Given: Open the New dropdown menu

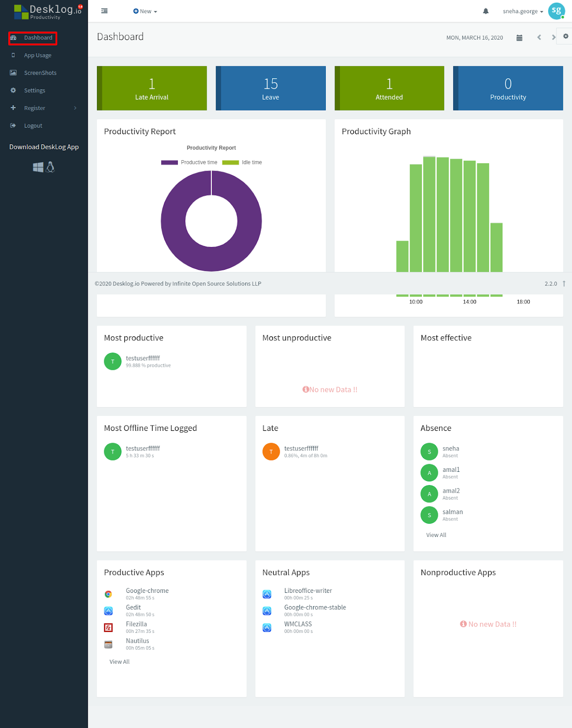Looking at the screenshot, I should 145,11.
